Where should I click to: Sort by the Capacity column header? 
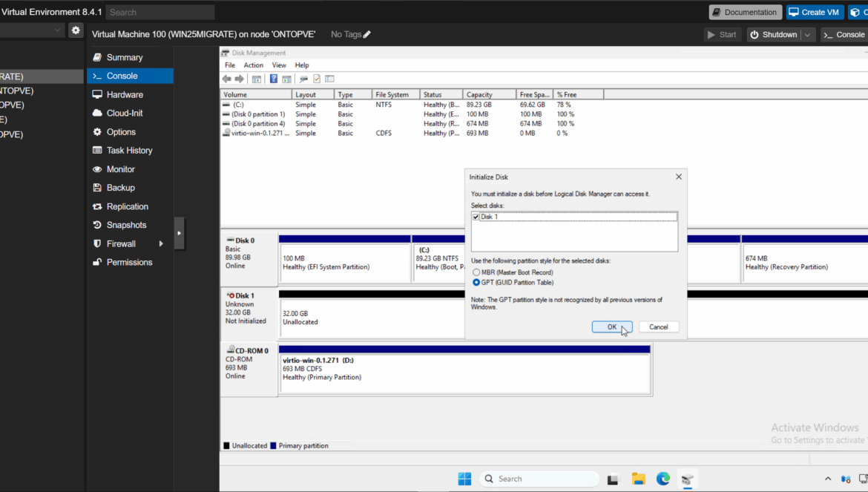pos(490,95)
